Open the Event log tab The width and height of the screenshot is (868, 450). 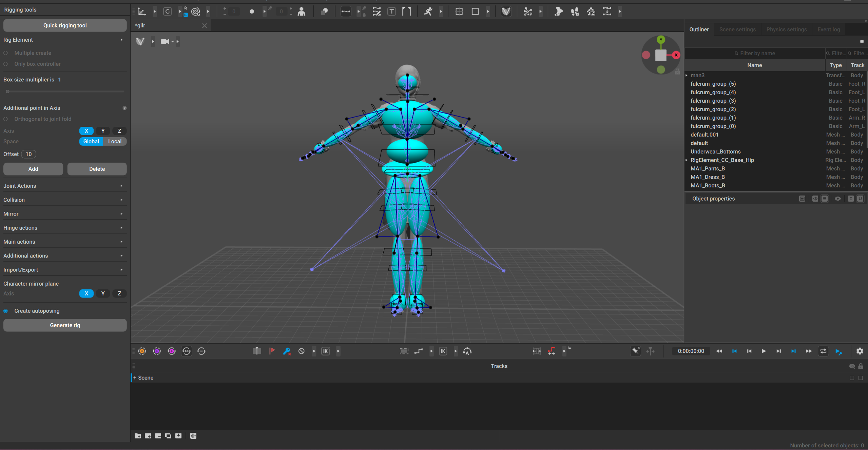click(x=828, y=29)
